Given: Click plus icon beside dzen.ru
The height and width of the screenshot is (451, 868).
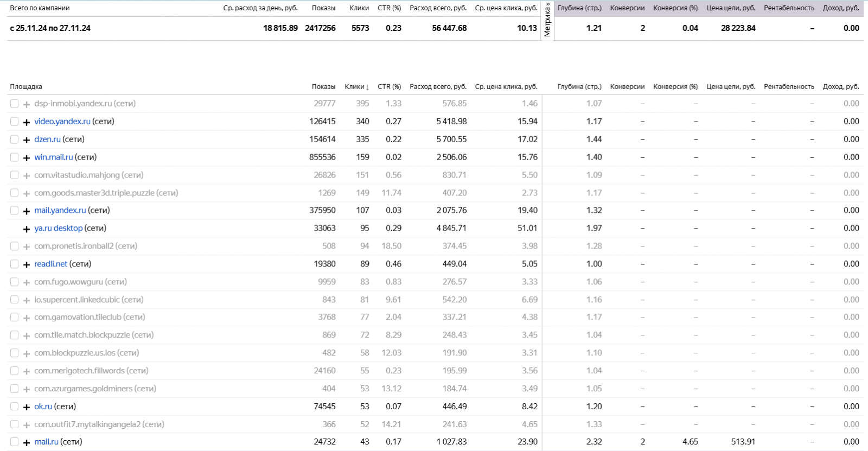Looking at the screenshot, I should click(x=26, y=140).
